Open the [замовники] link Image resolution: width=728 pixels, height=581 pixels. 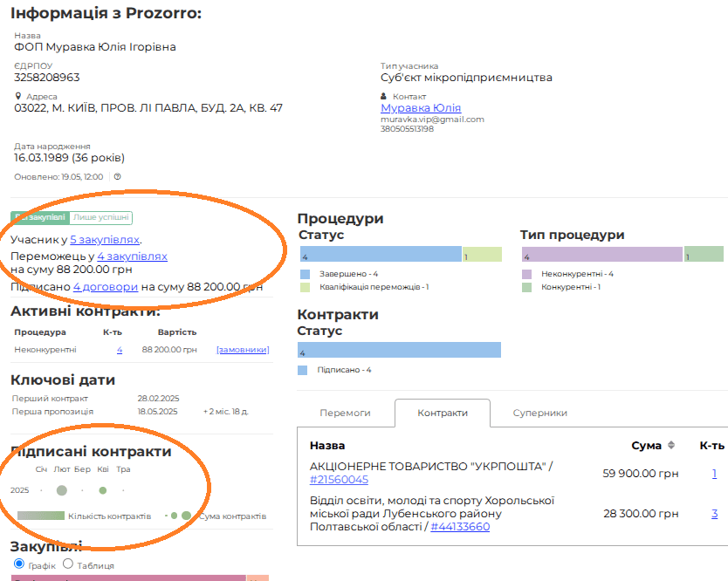click(x=243, y=350)
